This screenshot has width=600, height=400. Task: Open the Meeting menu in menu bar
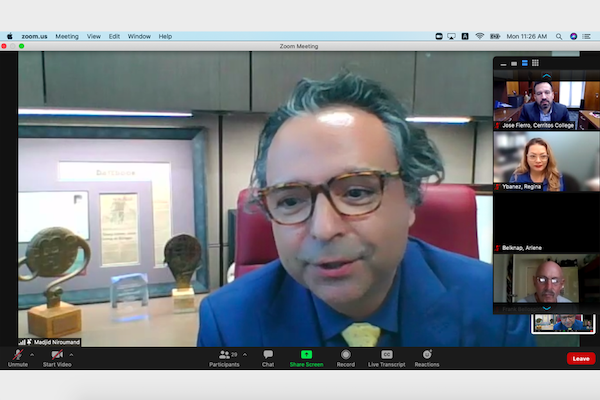pyautogui.click(x=66, y=36)
